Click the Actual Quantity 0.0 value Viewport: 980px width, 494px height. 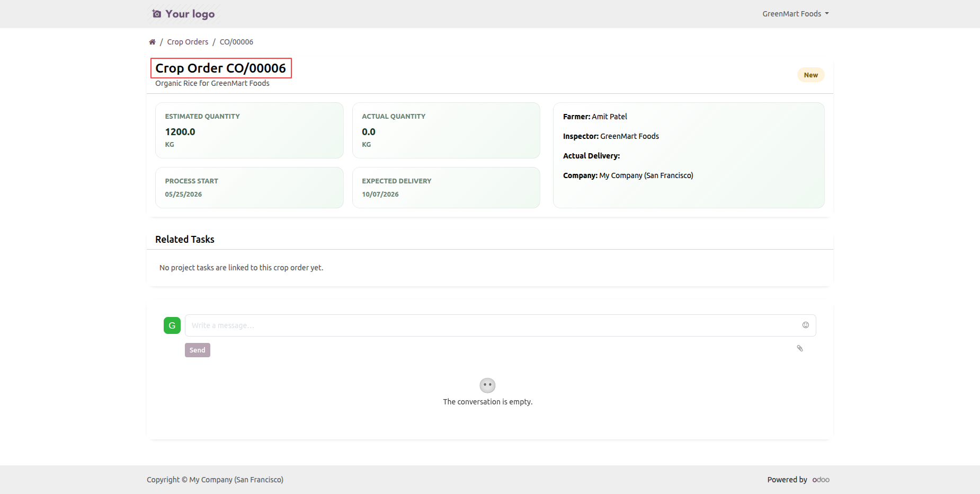(x=369, y=132)
